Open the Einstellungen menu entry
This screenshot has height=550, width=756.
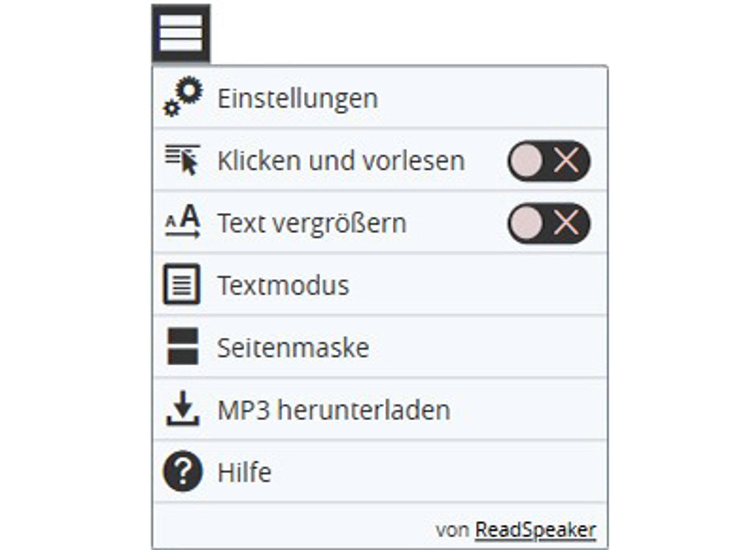coord(298,99)
